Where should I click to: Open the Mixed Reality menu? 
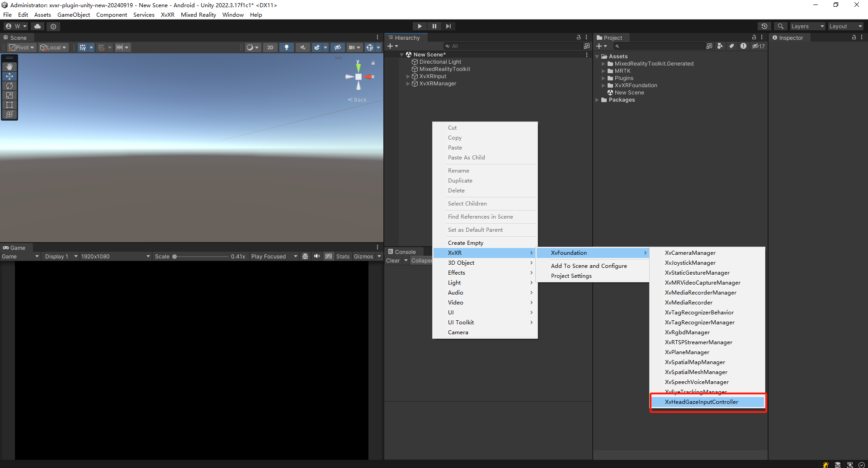pyautogui.click(x=198, y=14)
